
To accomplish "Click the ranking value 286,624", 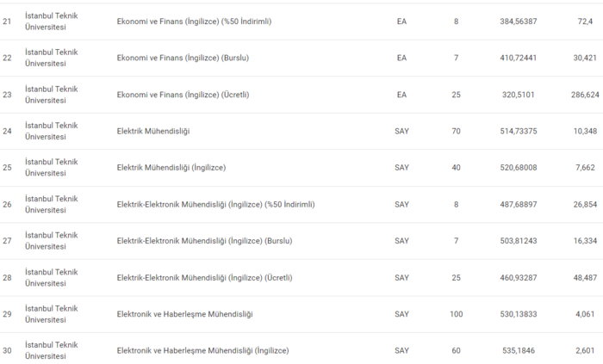I will pos(587,95).
